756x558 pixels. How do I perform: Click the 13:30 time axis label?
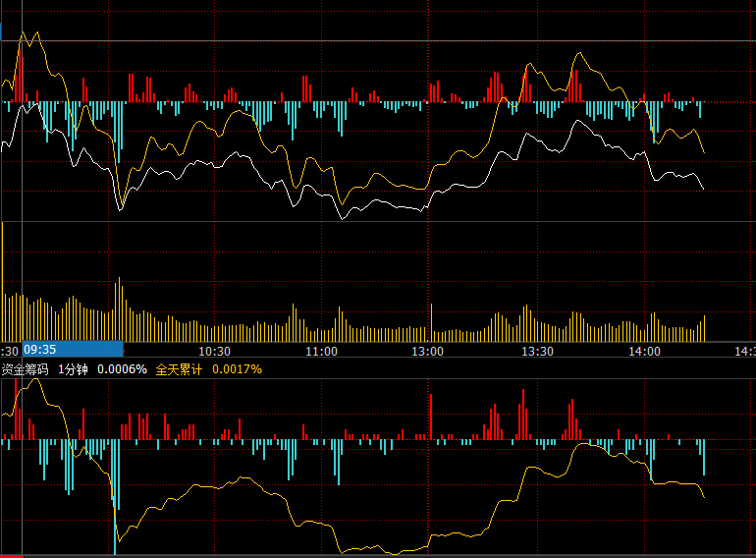pyautogui.click(x=538, y=352)
